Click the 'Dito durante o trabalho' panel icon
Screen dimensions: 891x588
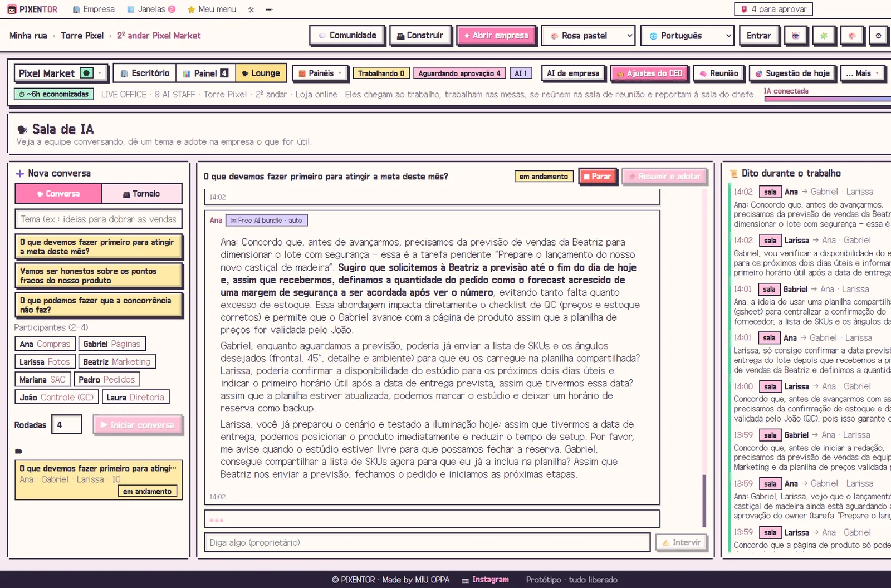[734, 174]
